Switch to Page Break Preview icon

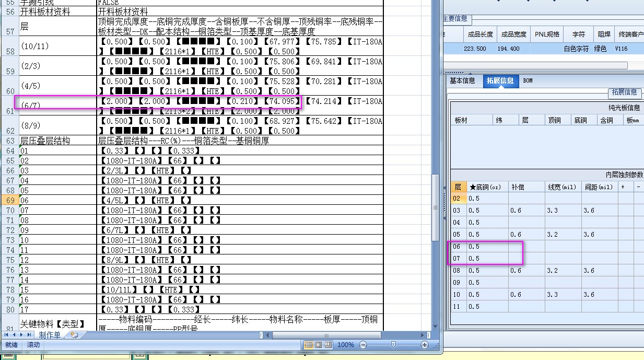point(328,345)
